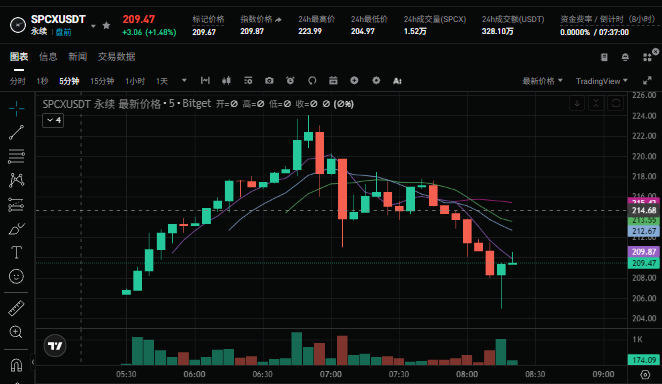The width and height of the screenshot is (662, 384).
Task: Close the small x badge near widgets
Action: [x=655, y=51]
